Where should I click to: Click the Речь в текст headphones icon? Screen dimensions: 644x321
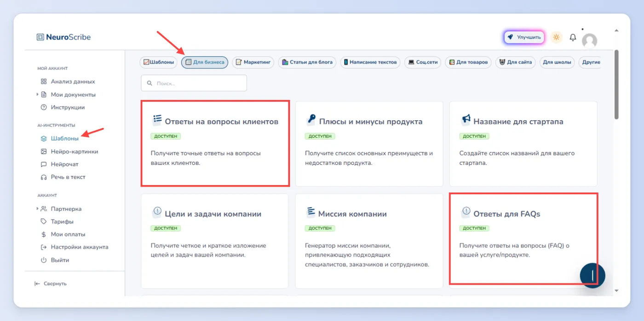[x=44, y=177]
